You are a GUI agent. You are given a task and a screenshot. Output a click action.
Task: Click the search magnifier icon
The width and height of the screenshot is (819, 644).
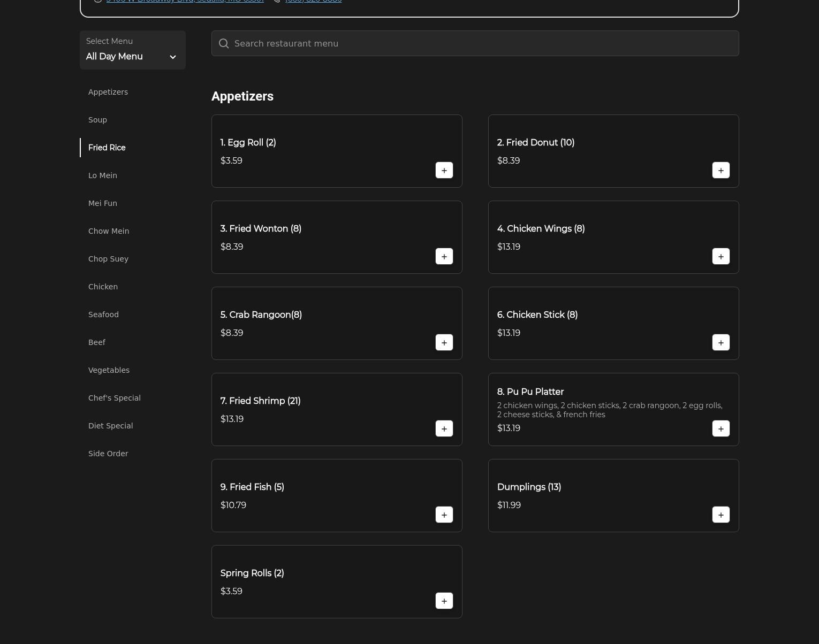224,44
